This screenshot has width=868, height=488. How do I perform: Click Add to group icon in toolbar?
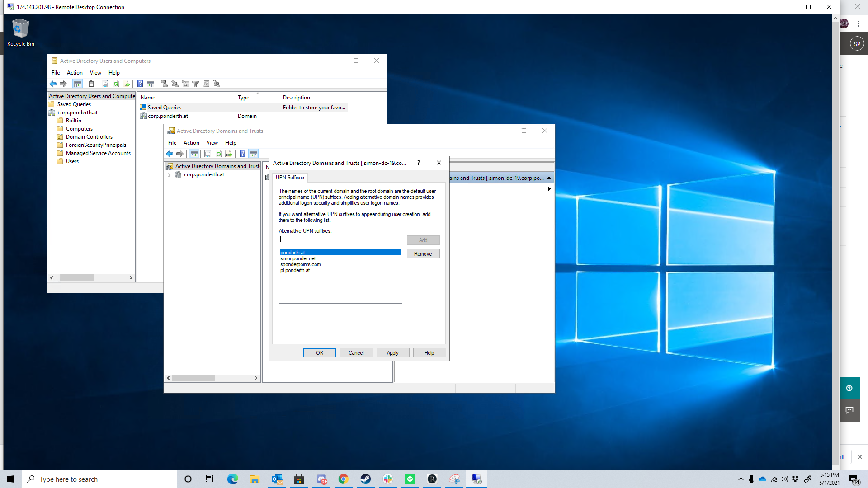click(x=217, y=84)
